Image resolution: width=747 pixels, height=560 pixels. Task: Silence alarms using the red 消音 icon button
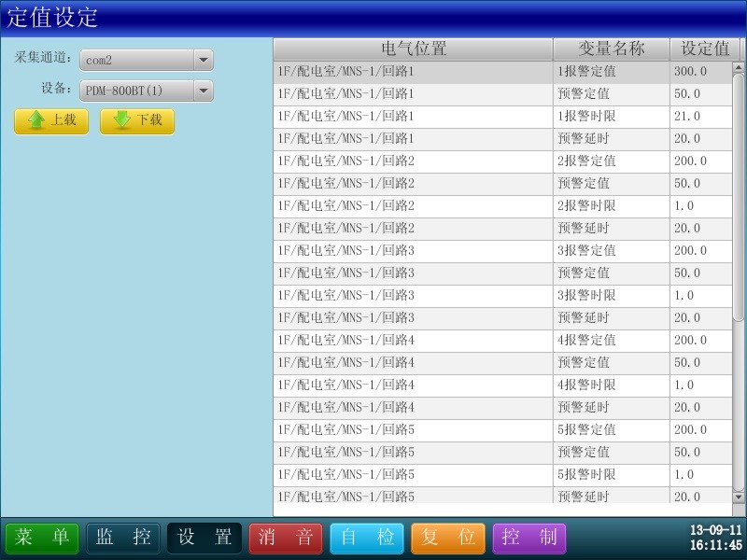click(x=285, y=539)
